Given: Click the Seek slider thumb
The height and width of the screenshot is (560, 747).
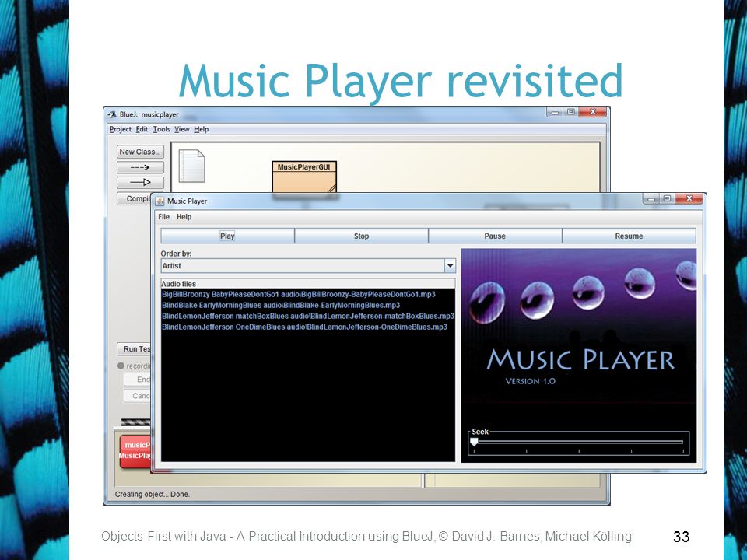Looking at the screenshot, I should pos(474,443).
